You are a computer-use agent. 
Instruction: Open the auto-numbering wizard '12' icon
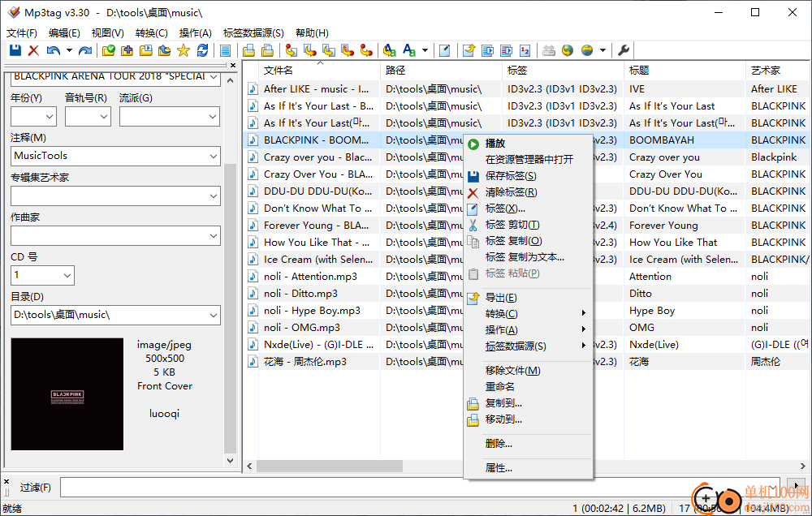(x=525, y=50)
